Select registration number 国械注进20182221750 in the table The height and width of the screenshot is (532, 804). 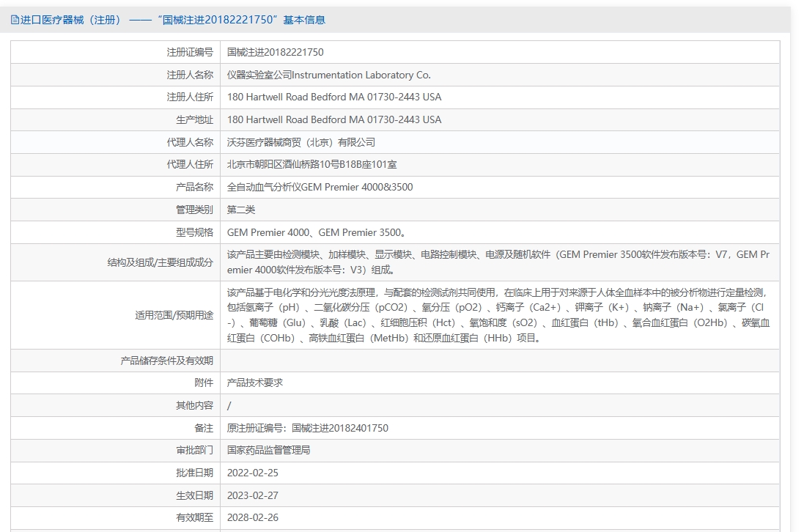click(276, 52)
